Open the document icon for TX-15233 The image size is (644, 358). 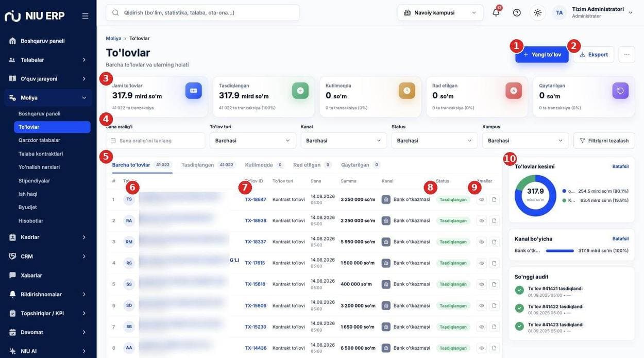click(494, 327)
